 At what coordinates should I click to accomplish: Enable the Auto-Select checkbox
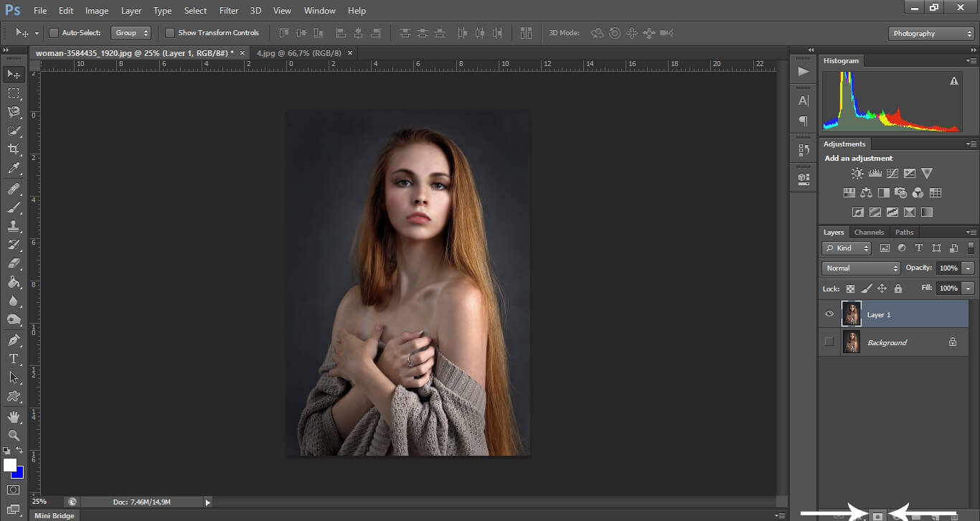(x=54, y=33)
